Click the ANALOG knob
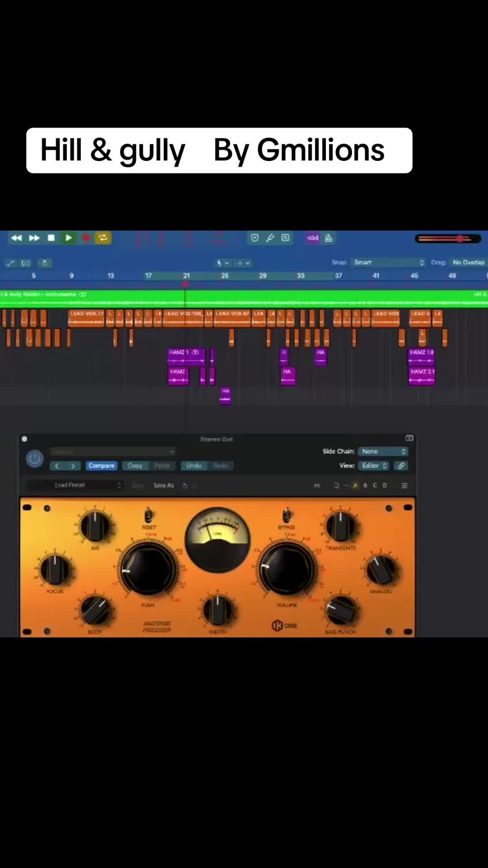The width and height of the screenshot is (488, 868). click(381, 570)
